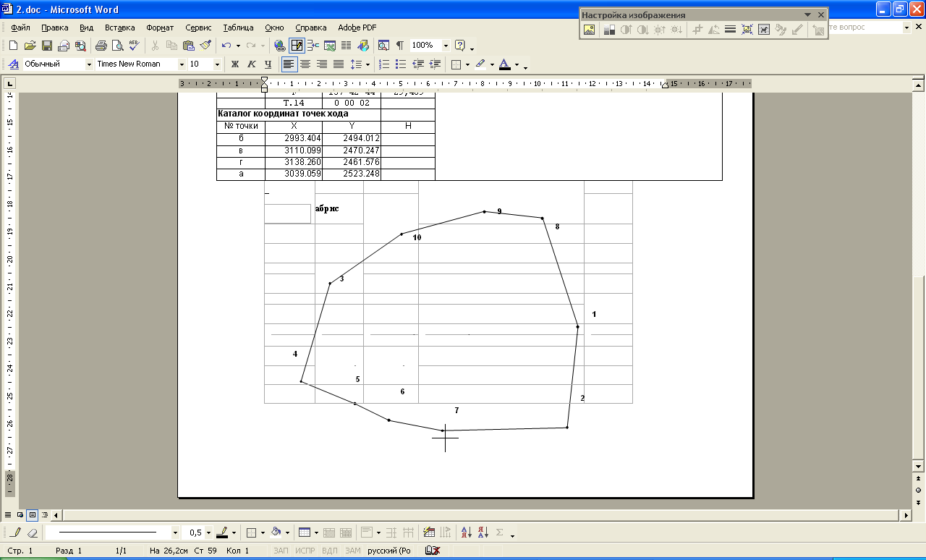The width and height of the screenshot is (926, 560).
Task: Paste from the clipboard
Action: click(188, 46)
